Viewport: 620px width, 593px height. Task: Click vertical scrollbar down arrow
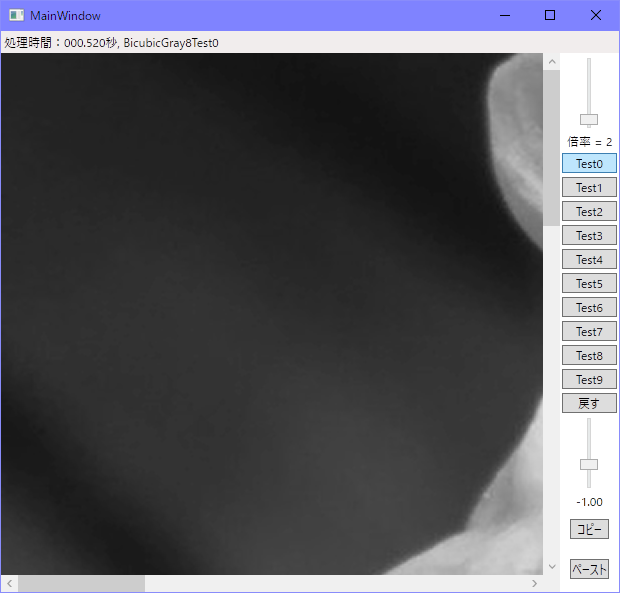(552, 567)
